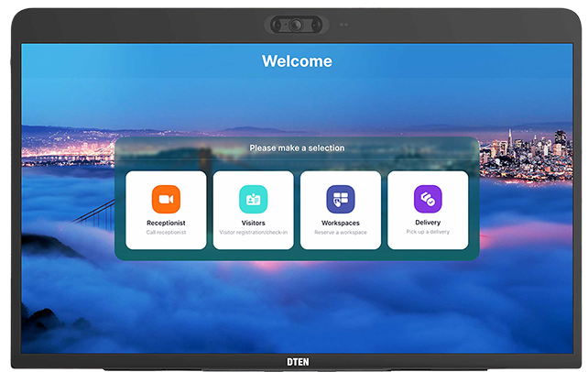Tap the purple Delivery package icon
Screen dimensions: 588x372
coord(428,199)
